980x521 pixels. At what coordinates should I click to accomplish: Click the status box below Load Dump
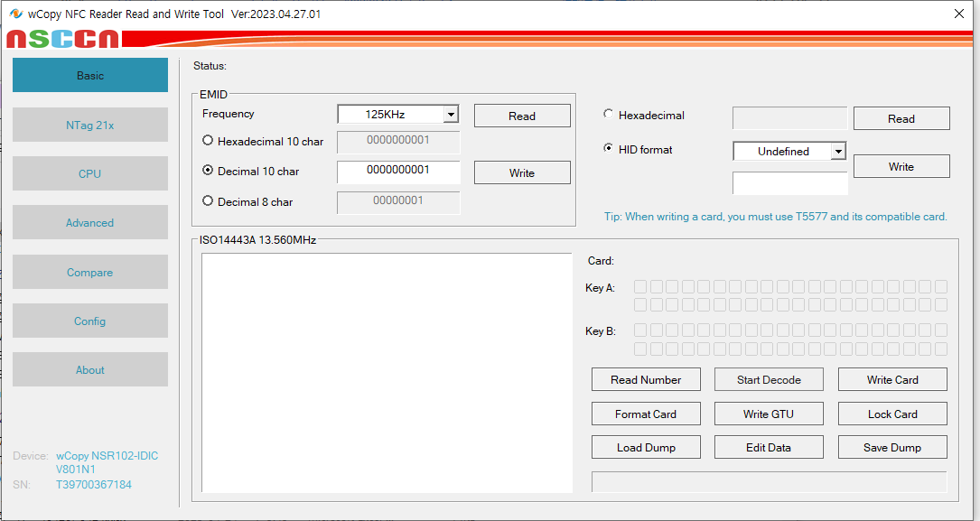click(x=769, y=481)
